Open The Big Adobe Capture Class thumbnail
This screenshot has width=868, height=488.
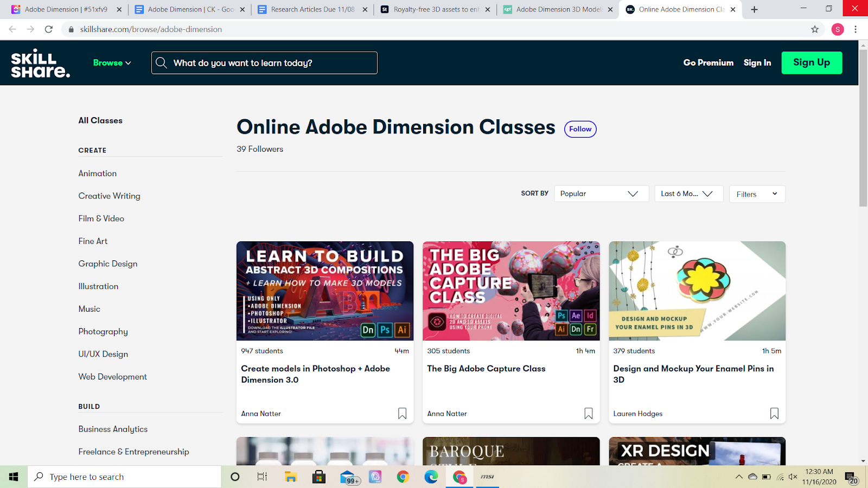(x=511, y=291)
